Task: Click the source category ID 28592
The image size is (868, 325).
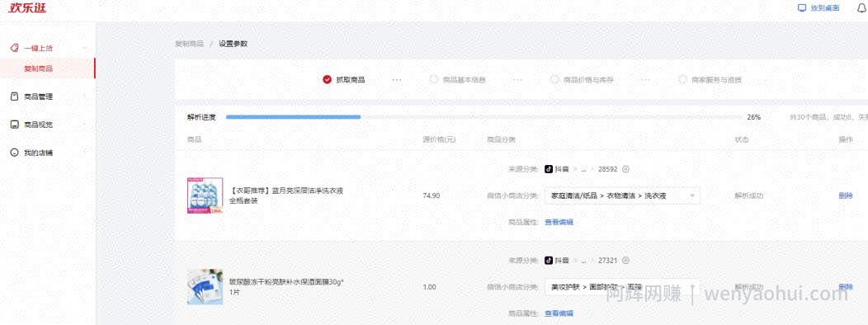Action: (608, 169)
